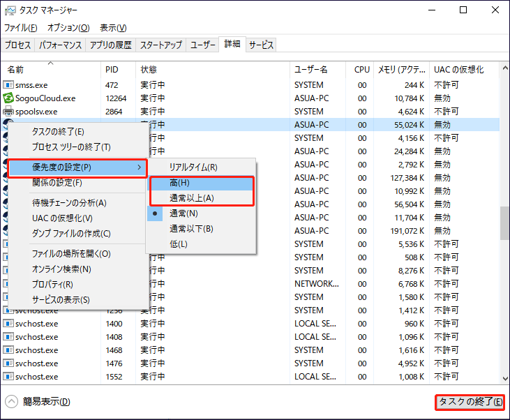Click the spoolsv.exe printer icon
Screen dimensions: 510x420
click(8, 112)
